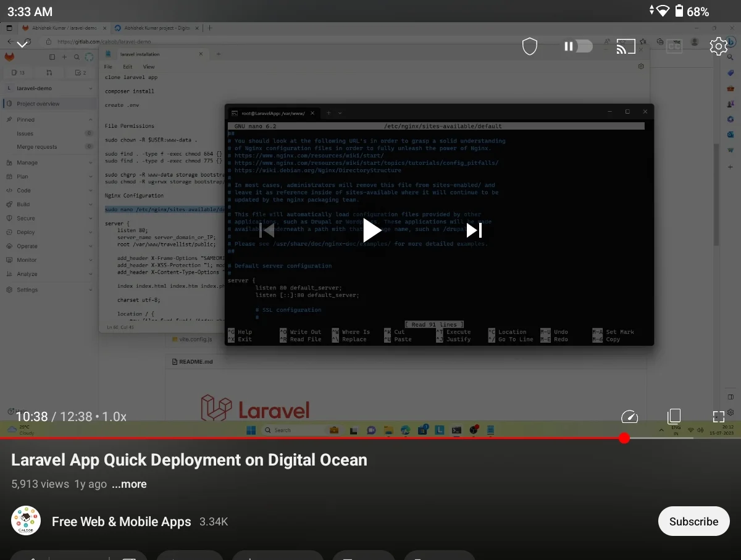Open the 'Free Web & Mobile Apps' channel name
741x560 pixels.
click(122, 522)
